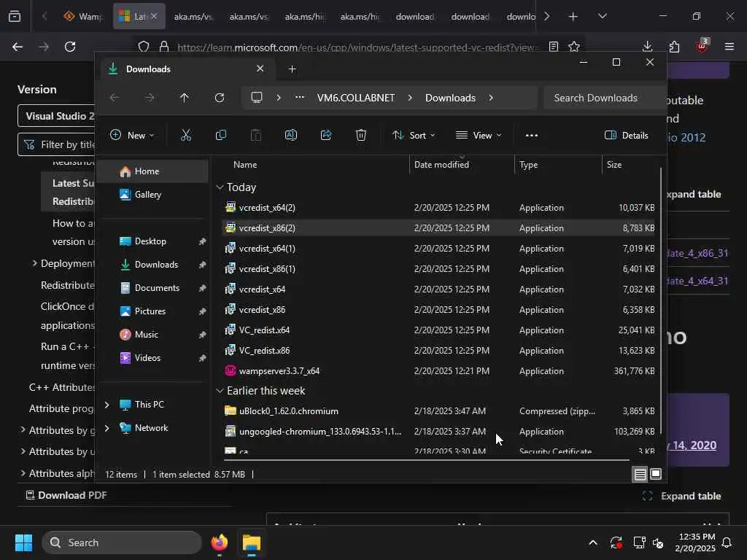Viewport: 747px width, 560px height.
Task: Click the Share icon in Explorer toolbar
Action: pos(326,135)
